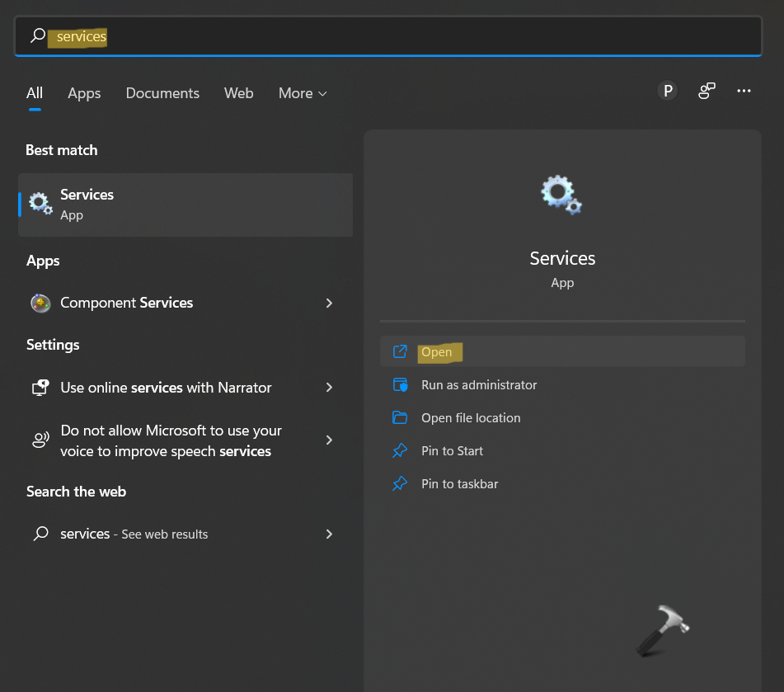Click the speech services voice icon
Image resolution: width=784 pixels, height=692 pixels.
pos(40,440)
